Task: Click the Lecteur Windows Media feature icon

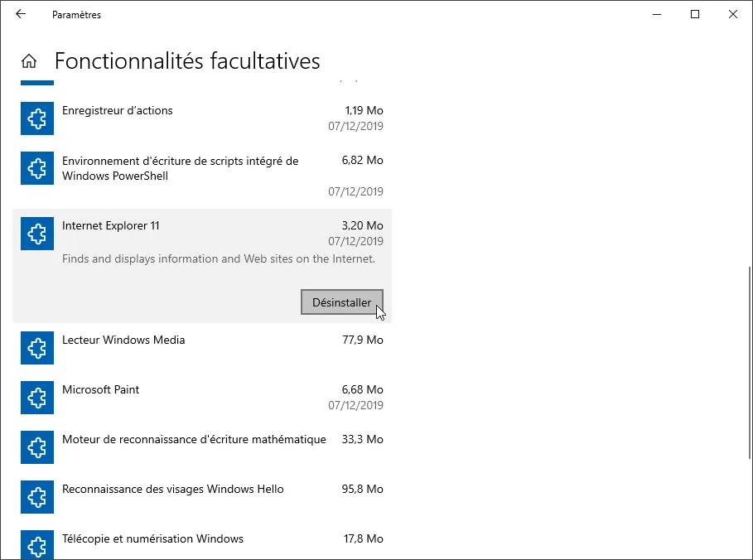Action: pyautogui.click(x=36, y=348)
